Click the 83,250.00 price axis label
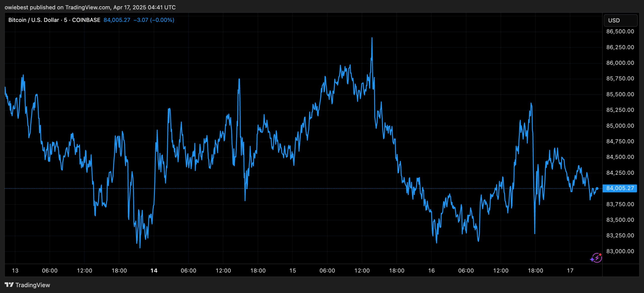The height and width of the screenshot is (293, 644). click(620, 235)
